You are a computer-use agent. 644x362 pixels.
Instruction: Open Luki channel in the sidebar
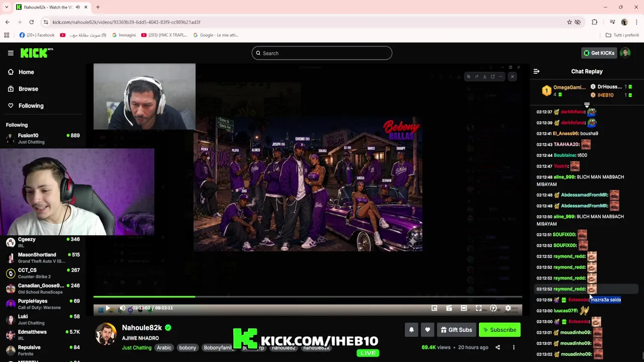pyautogui.click(x=43, y=319)
